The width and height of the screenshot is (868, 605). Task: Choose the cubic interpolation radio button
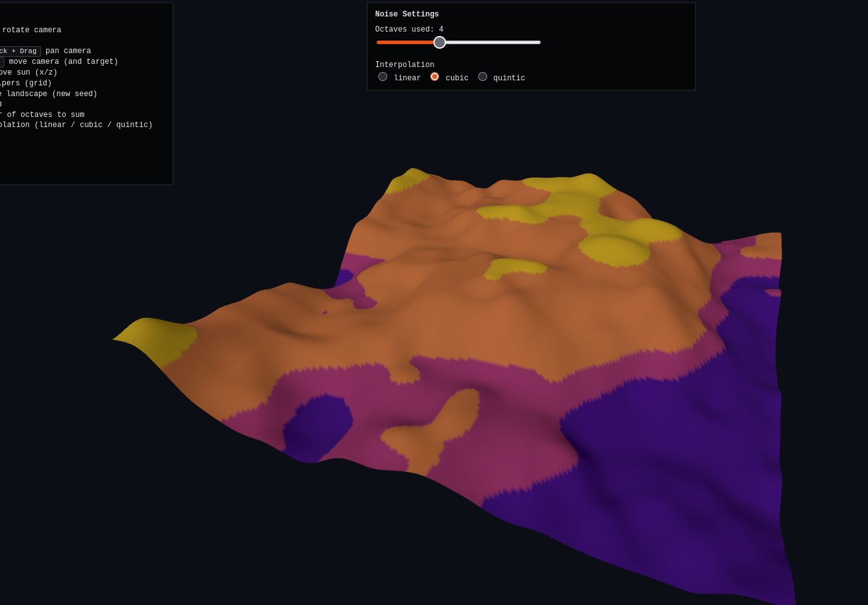(435, 76)
